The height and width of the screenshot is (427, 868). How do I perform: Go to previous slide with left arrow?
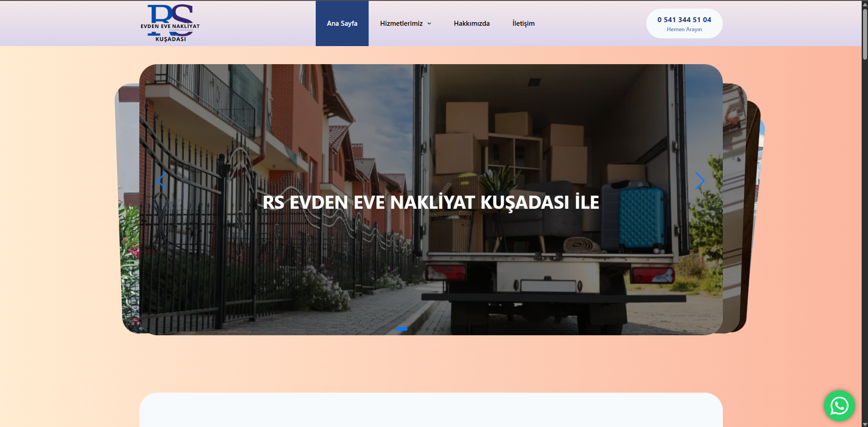click(162, 181)
